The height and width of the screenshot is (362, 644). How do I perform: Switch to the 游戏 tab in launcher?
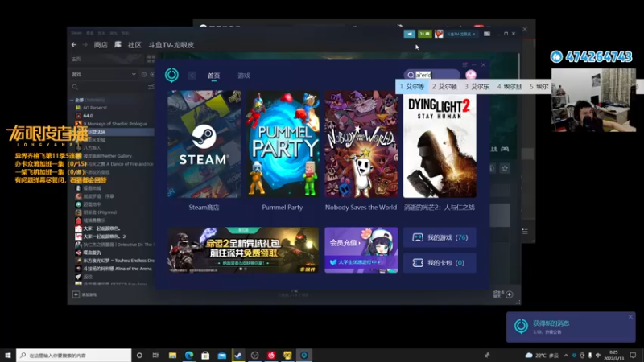pos(244,76)
